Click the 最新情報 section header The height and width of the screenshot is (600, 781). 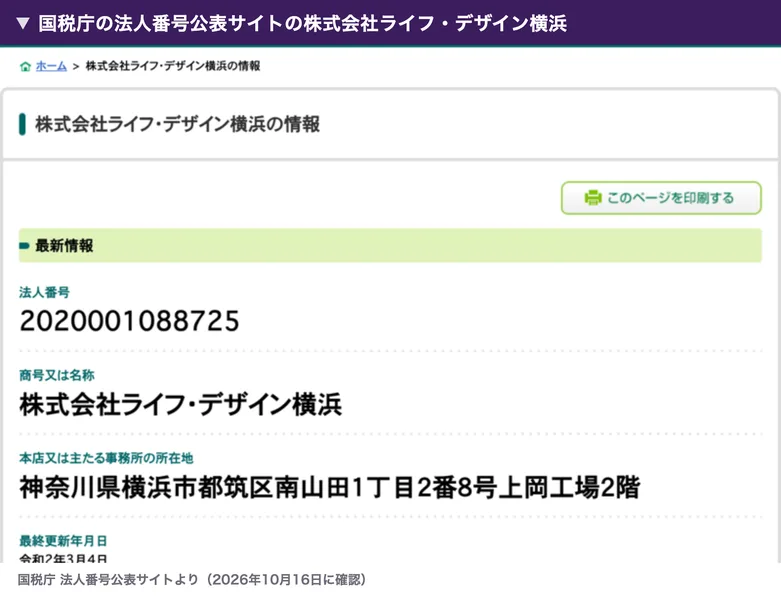click(390, 245)
